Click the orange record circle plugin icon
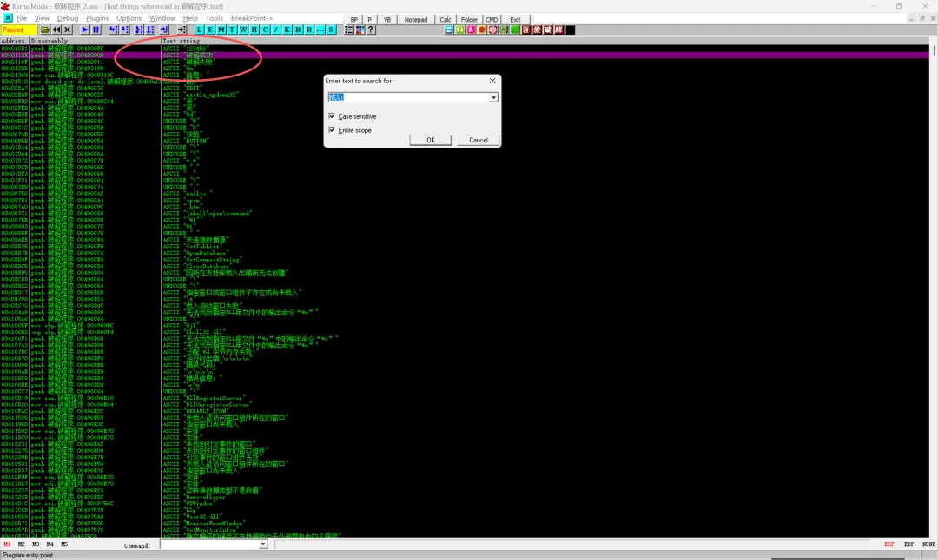The image size is (938, 560). 481,30
